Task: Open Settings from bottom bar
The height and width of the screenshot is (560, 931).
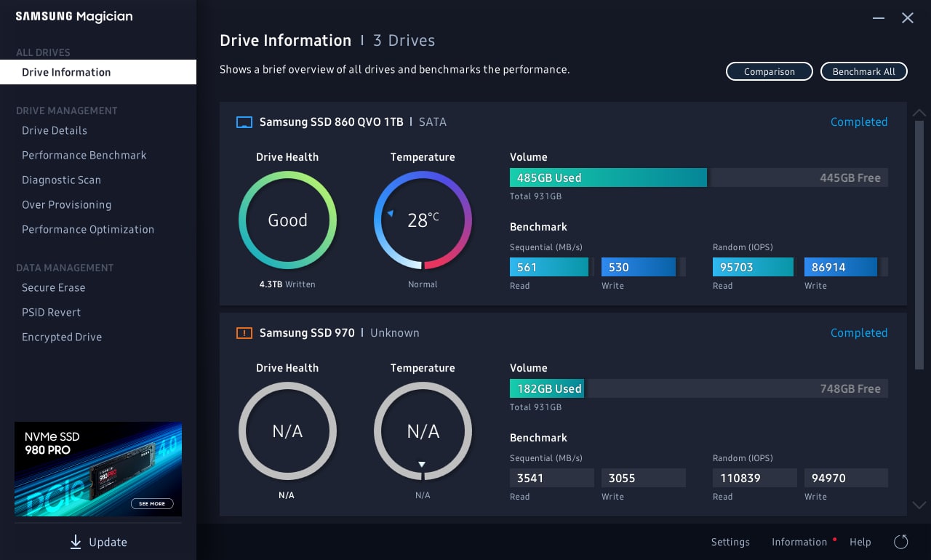Action: [x=730, y=542]
